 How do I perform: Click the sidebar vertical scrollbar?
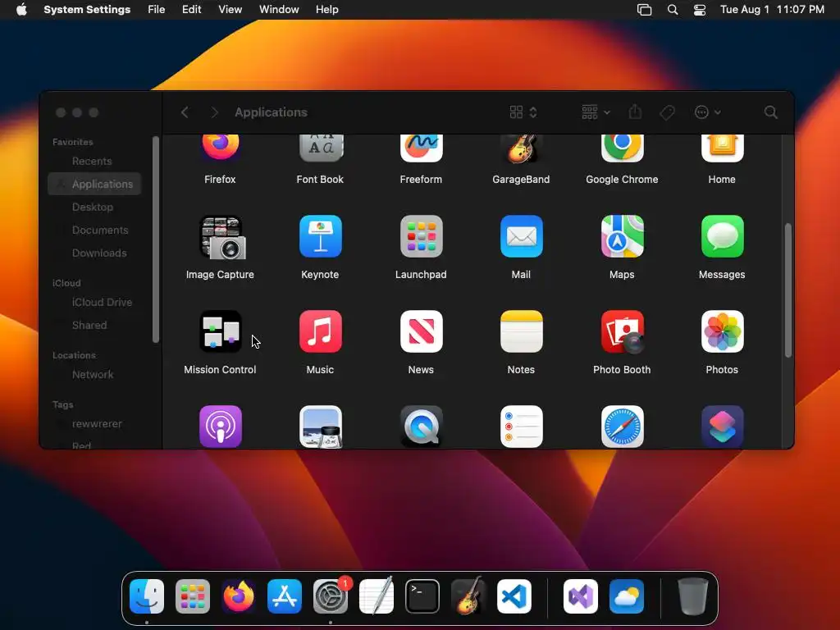pos(156,240)
